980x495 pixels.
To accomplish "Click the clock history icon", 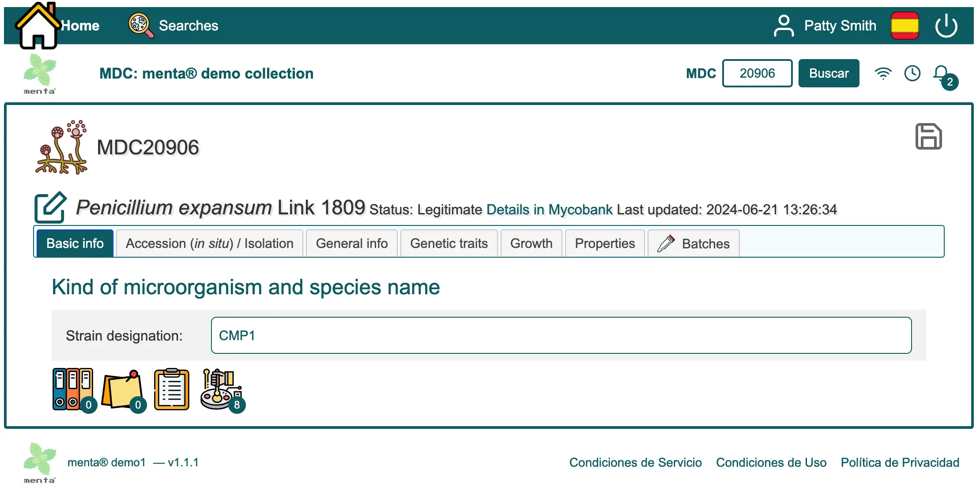I will point(912,73).
